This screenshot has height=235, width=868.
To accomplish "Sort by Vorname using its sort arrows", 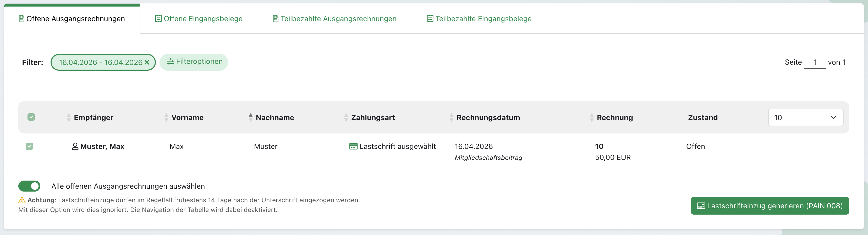I will [166, 117].
